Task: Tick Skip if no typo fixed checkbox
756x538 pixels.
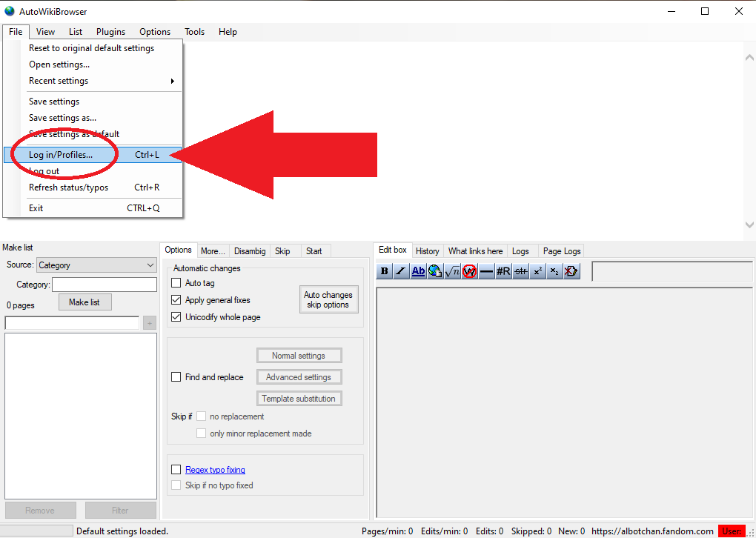Action: [176, 485]
